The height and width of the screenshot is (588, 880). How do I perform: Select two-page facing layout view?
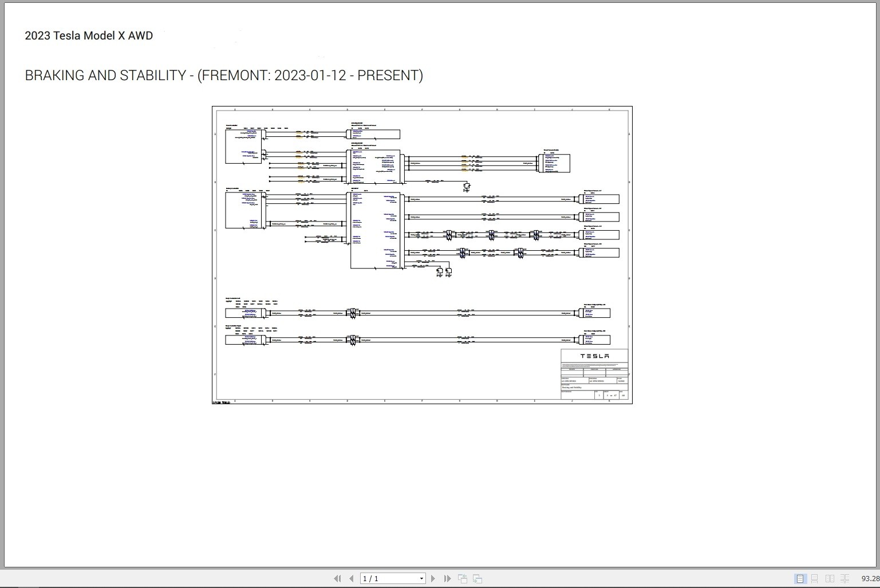(x=830, y=579)
